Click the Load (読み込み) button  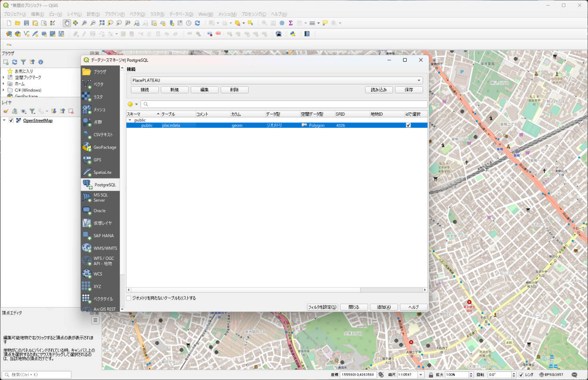coord(379,90)
